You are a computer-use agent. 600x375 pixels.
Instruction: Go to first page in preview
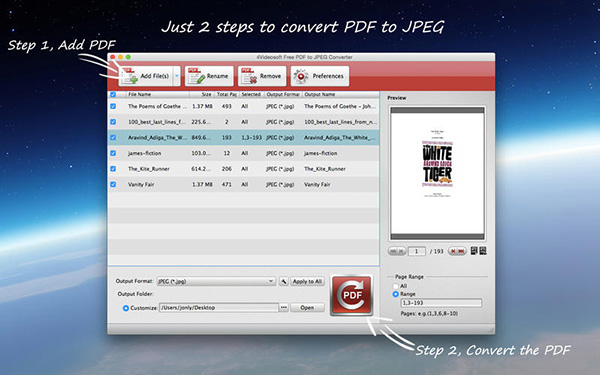pyautogui.click(x=392, y=251)
